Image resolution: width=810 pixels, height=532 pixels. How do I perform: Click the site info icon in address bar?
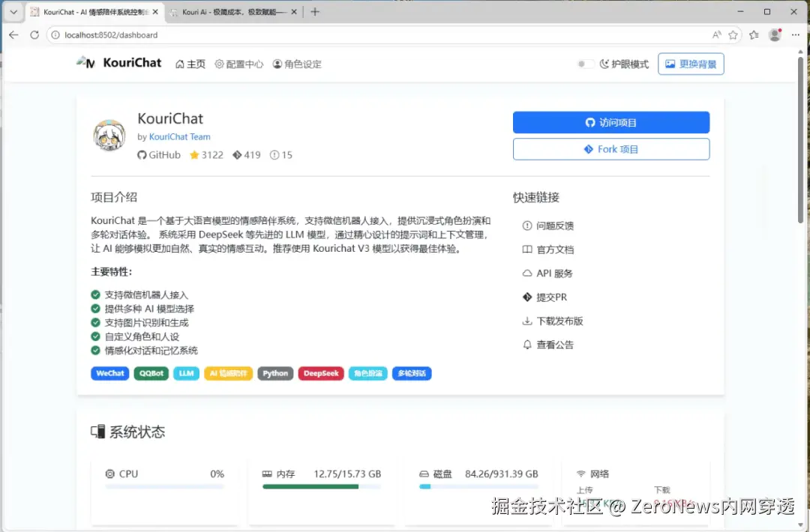[55, 34]
